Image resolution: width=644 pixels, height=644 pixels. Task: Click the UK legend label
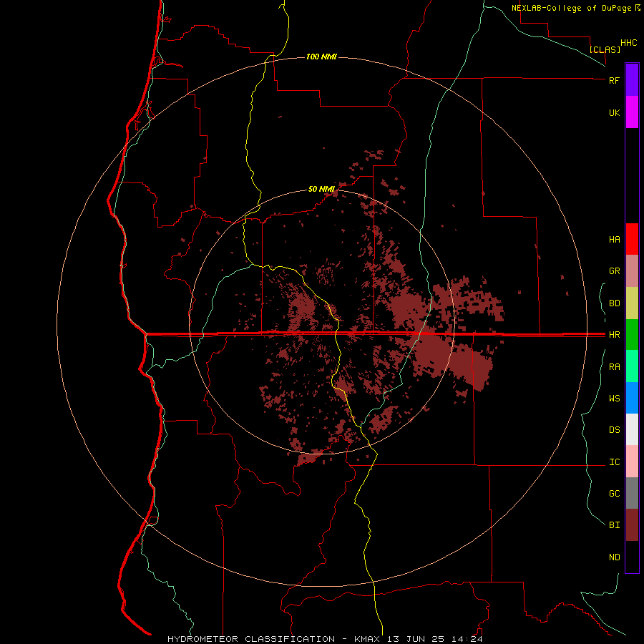tap(614, 112)
